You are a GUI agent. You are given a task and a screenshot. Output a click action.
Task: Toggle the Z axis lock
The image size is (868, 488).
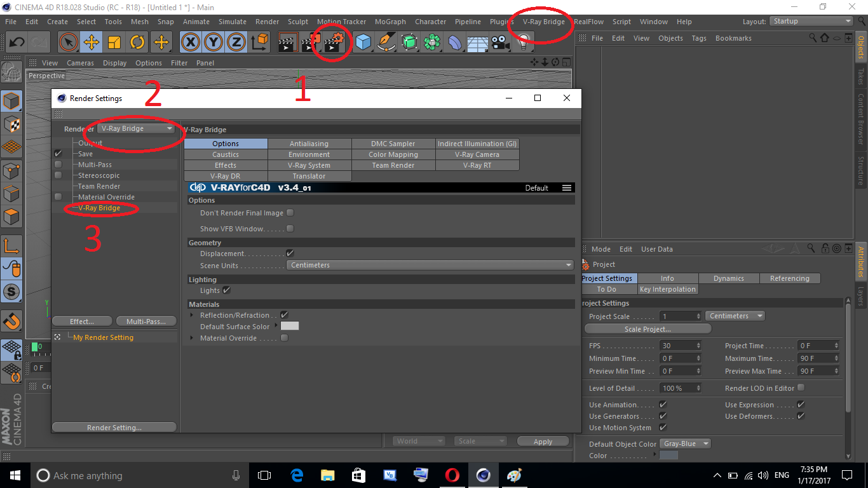click(x=236, y=43)
